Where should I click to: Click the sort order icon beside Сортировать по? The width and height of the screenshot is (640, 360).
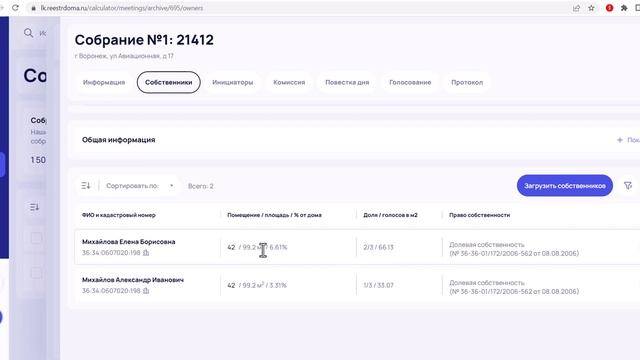point(86,186)
